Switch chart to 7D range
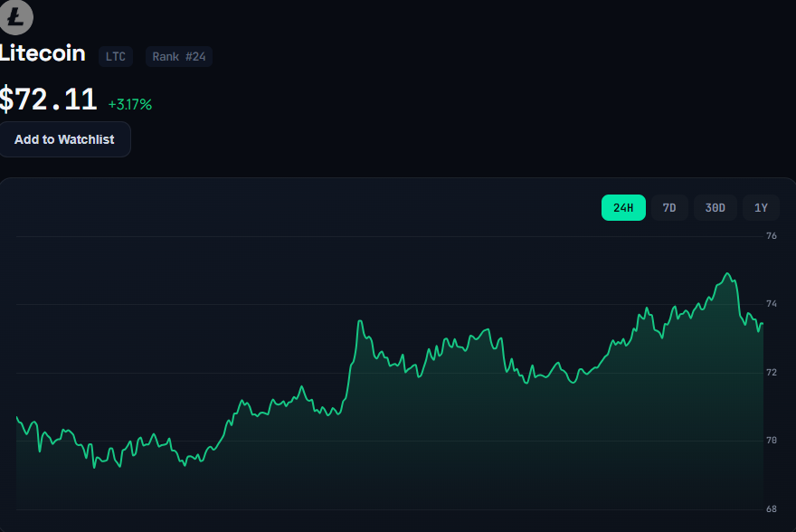 click(669, 207)
